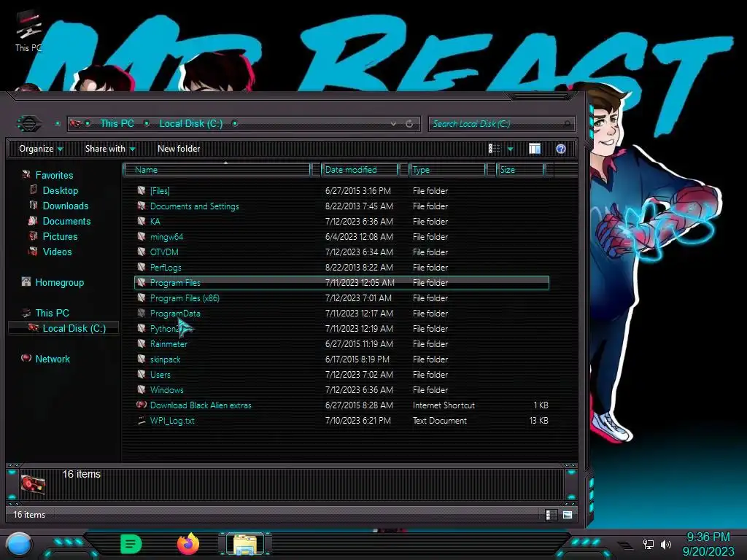Image resolution: width=747 pixels, height=560 pixels.
Task: Select Homegroup in the navigation pane
Action: tap(60, 282)
